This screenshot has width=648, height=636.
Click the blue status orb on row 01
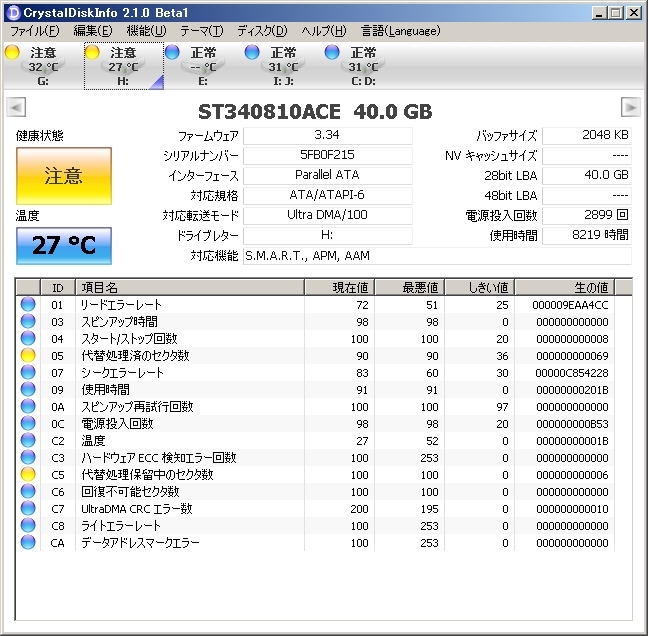point(28,305)
